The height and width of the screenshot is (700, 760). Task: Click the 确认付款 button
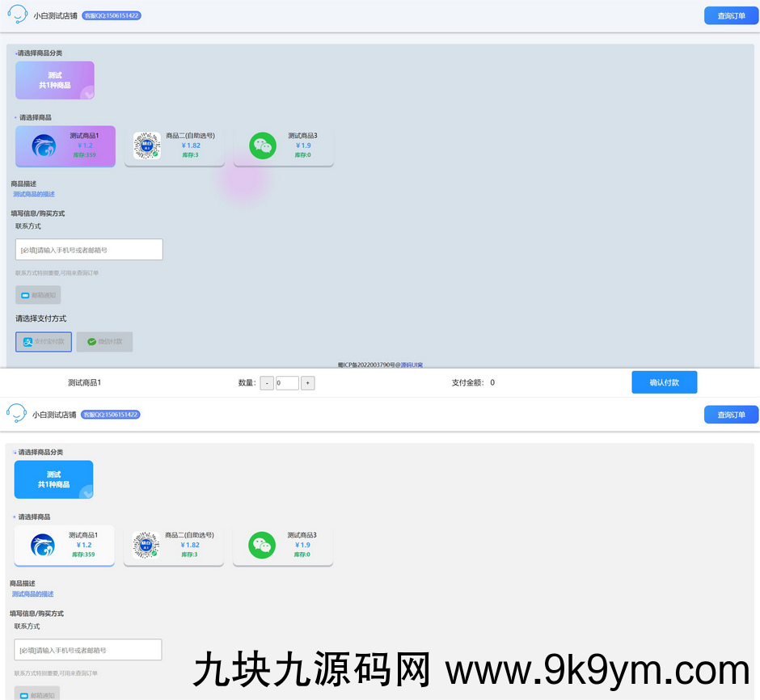[664, 382]
